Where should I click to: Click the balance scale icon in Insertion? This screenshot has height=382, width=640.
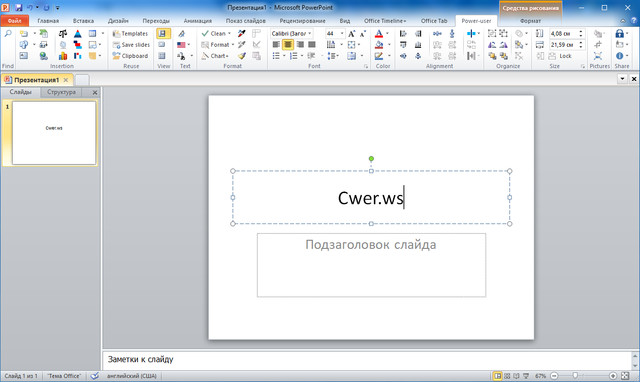[62, 34]
